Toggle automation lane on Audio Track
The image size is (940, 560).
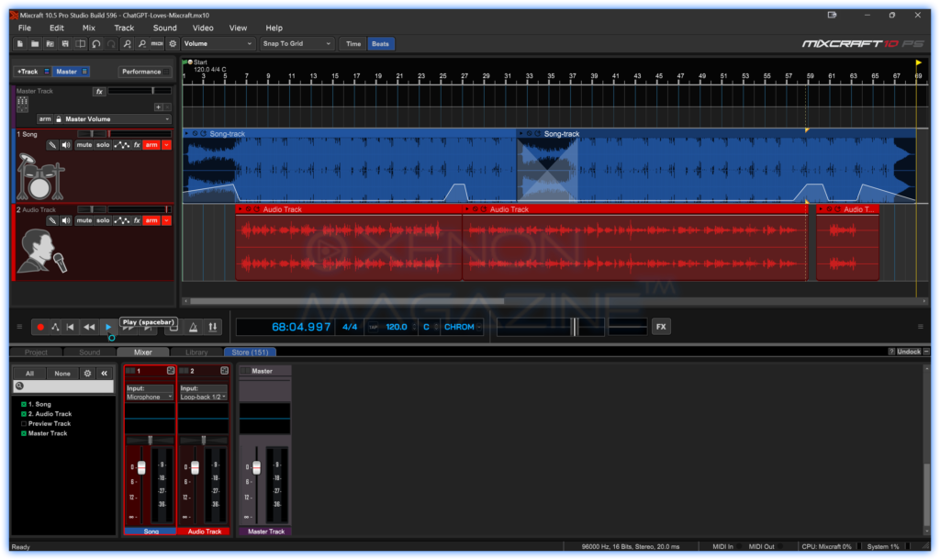pos(122,220)
